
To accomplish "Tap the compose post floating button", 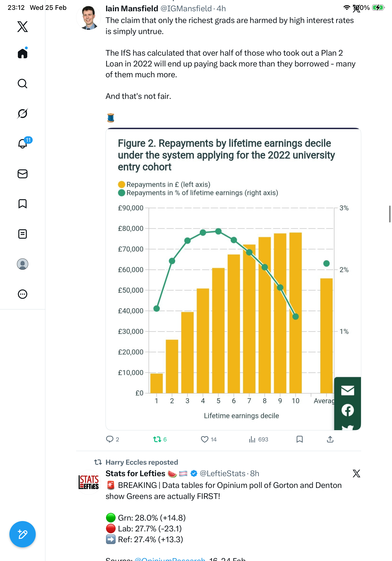I will [23, 534].
